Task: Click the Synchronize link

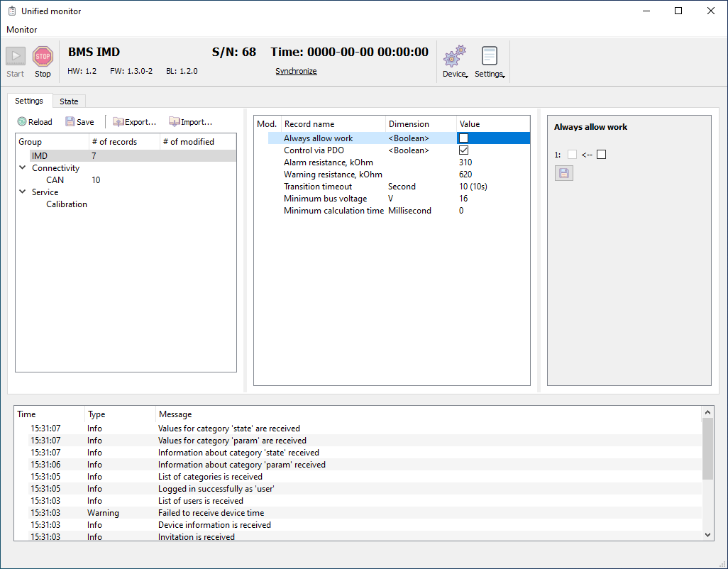Action: pyautogui.click(x=296, y=71)
